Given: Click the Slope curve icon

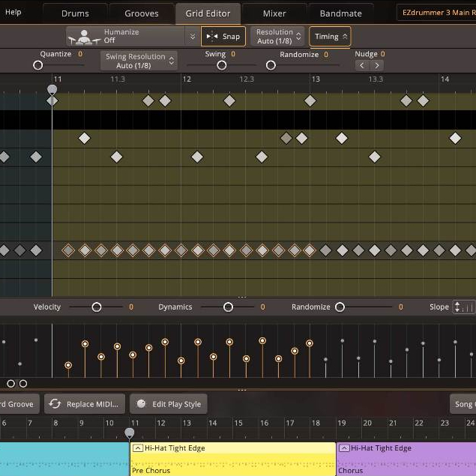Looking at the screenshot, I should [x=464, y=307].
